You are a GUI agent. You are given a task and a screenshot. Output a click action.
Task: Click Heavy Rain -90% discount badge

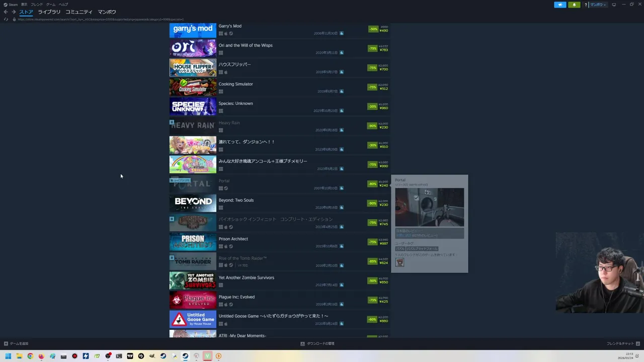(x=372, y=126)
